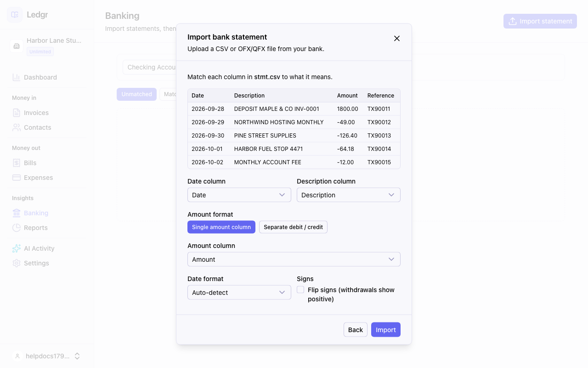This screenshot has height=368, width=588.
Task: Enable Flip signs checkbox
Action: click(x=300, y=290)
